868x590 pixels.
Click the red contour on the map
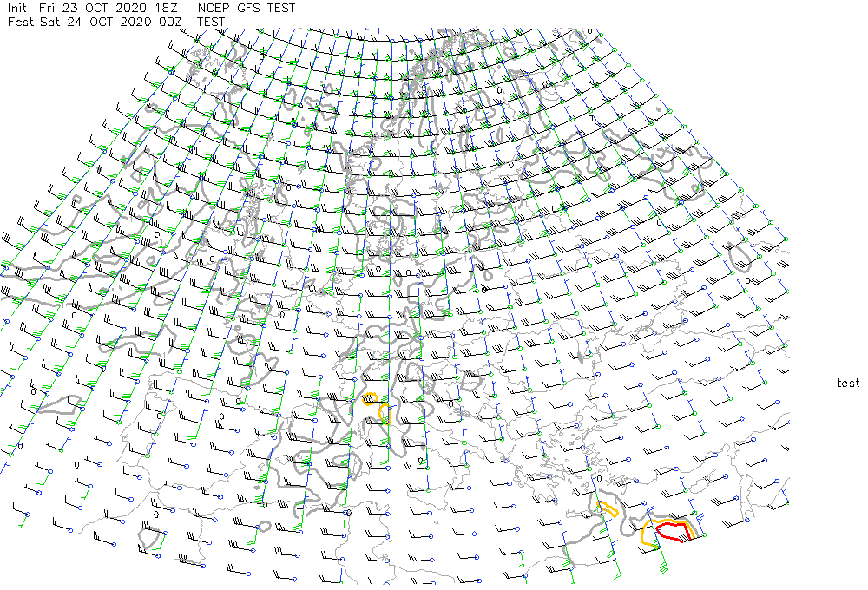674,531
